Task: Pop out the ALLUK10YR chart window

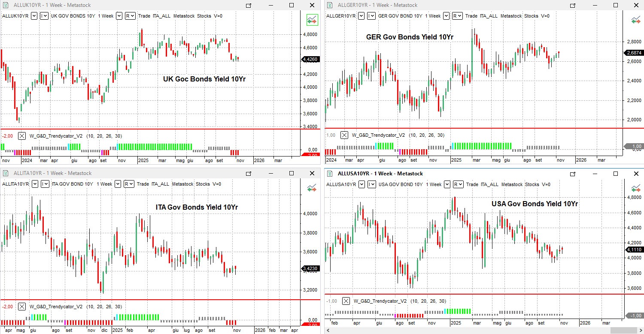Action: point(248,5)
